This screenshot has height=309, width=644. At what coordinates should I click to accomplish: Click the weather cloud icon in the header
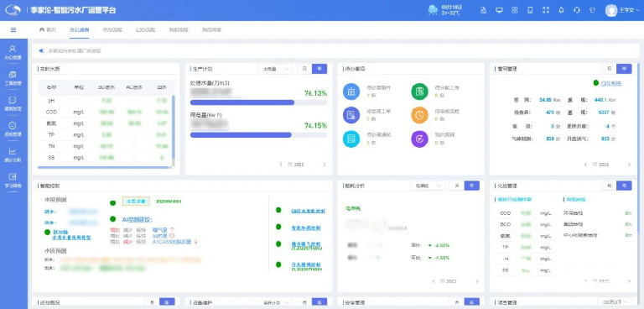coord(433,9)
